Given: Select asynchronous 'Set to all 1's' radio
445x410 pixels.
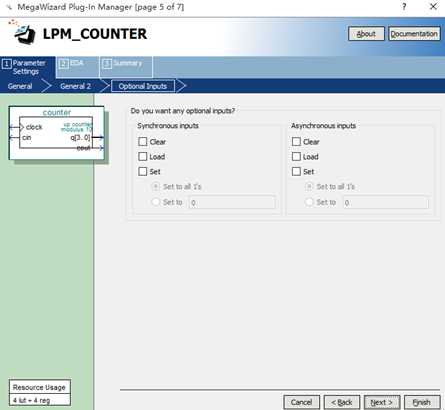Looking at the screenshot, I should [x=309, y=186].
